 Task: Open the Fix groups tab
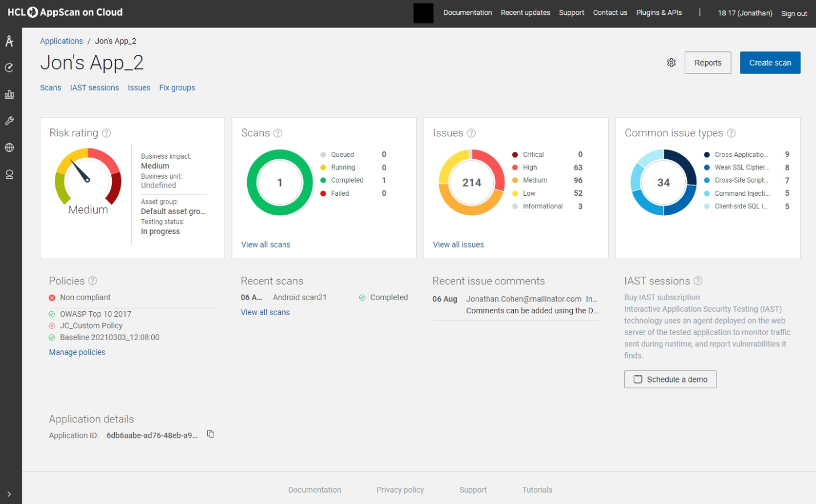coord(177,88)
